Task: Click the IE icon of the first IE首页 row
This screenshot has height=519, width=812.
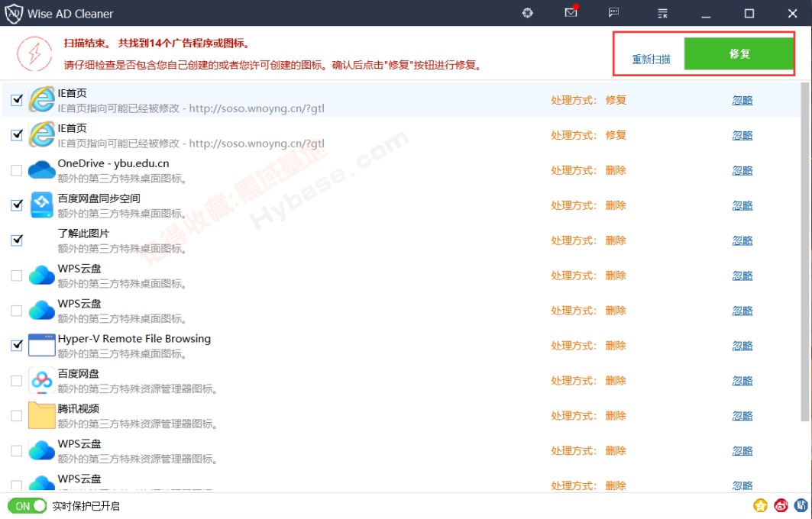Action: (41, 99)
